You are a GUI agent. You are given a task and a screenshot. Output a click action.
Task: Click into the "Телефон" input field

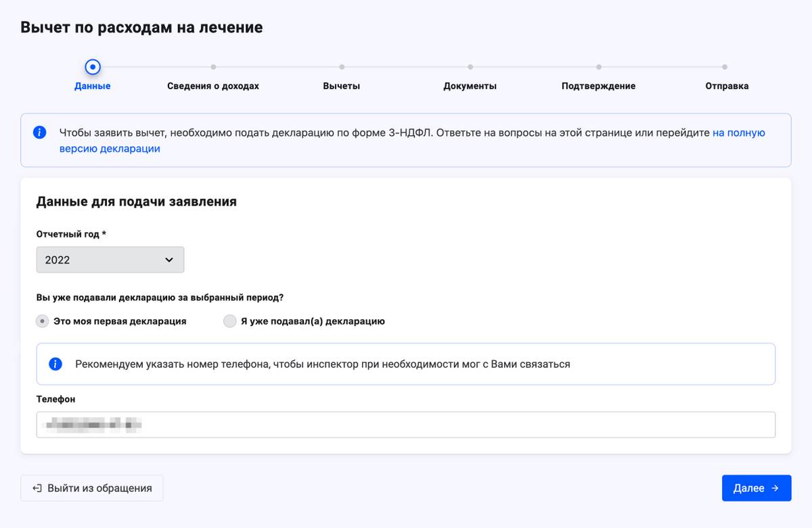tap(406, 425)
